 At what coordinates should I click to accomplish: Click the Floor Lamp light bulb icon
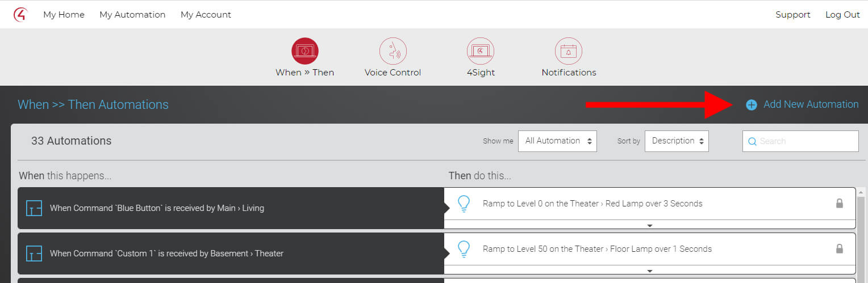tap(464, 249)
